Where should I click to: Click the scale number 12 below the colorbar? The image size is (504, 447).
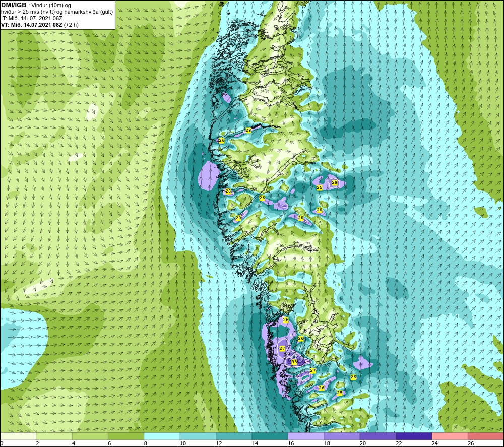[x=219, y=444]
